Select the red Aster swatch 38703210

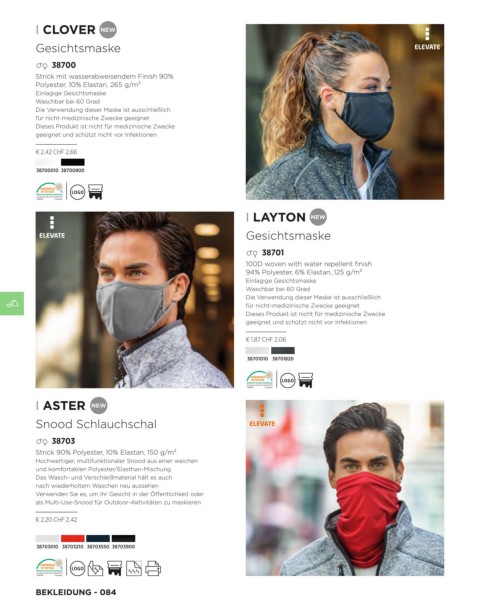pos(73,538)
